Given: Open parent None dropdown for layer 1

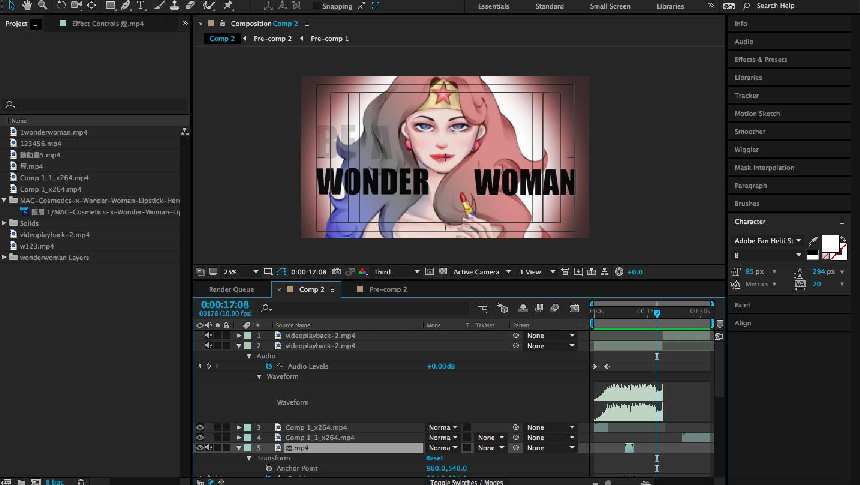Looking at the screenshot, I should pyautogui.click(x=550, y=335).
